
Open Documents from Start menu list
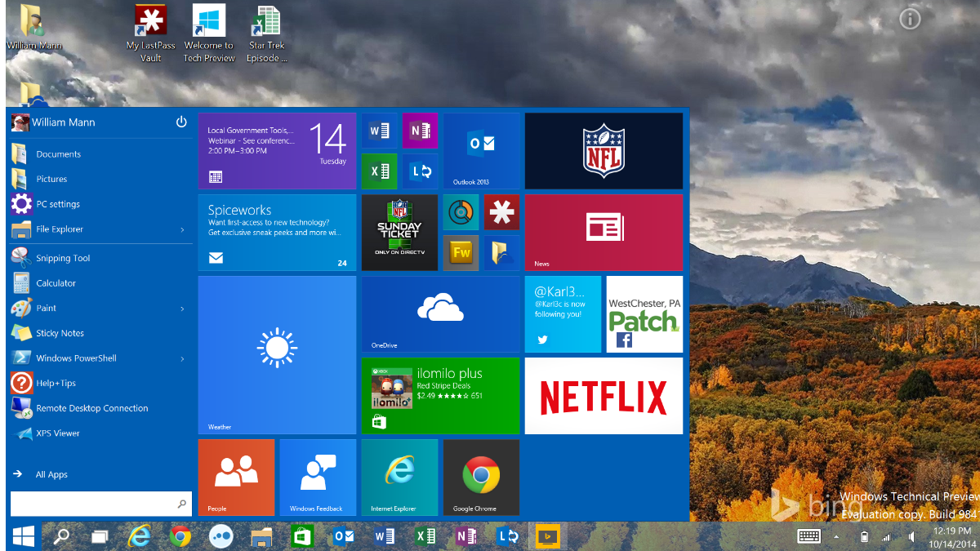(x=100, y=154)
